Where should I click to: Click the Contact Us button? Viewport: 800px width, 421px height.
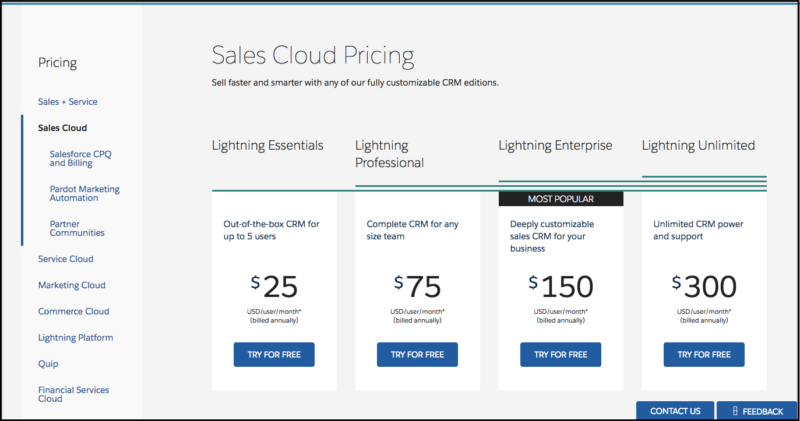tap(675, 411)
